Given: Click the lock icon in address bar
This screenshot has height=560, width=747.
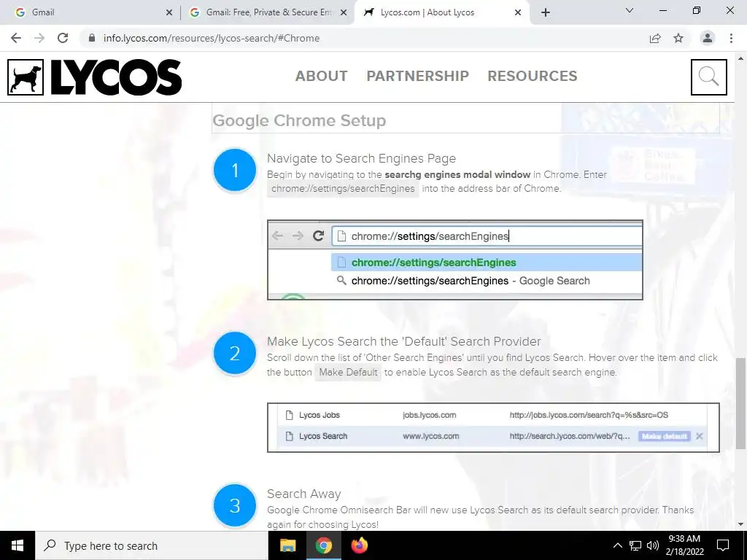Looking at the screenshot, I should [x=92, y=38].
